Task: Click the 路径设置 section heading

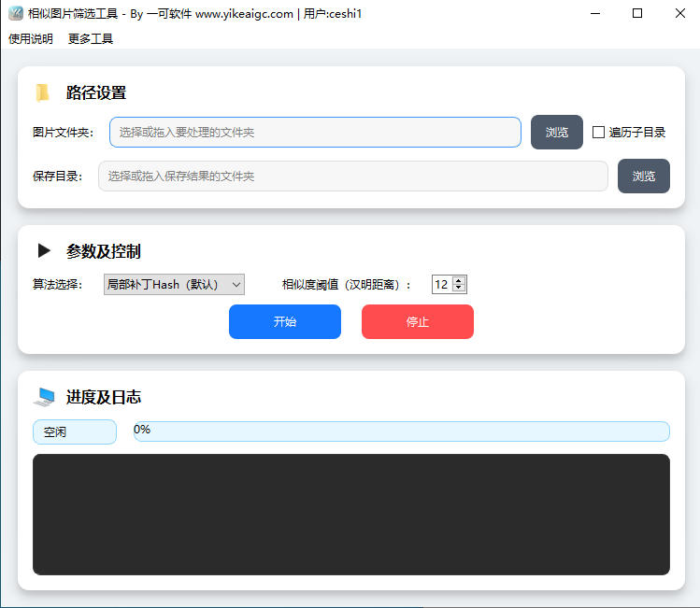Action: point(96,92)
